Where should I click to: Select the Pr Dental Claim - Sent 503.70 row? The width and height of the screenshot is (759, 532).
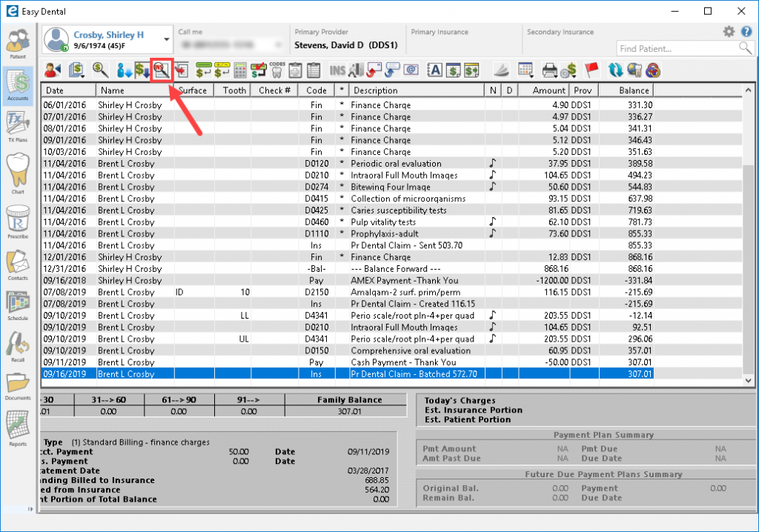(x=348, y=245)
